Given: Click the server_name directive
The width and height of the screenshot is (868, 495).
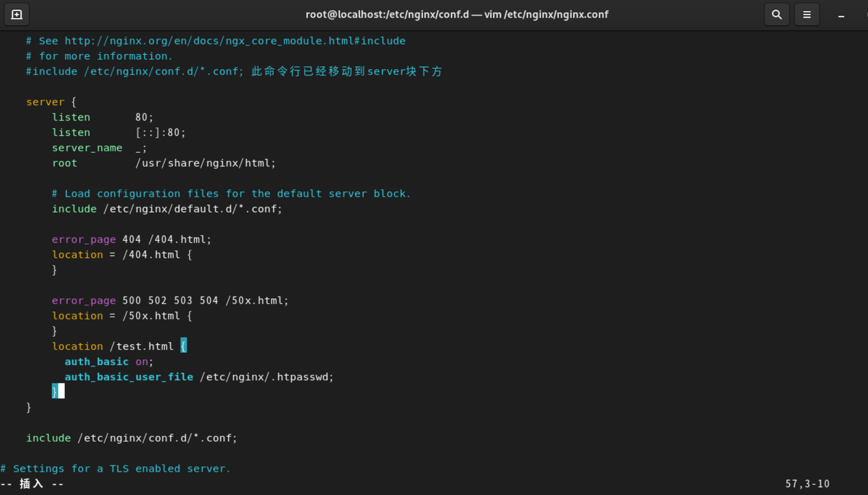Looking at the screenshot, I should pos(87,148).
